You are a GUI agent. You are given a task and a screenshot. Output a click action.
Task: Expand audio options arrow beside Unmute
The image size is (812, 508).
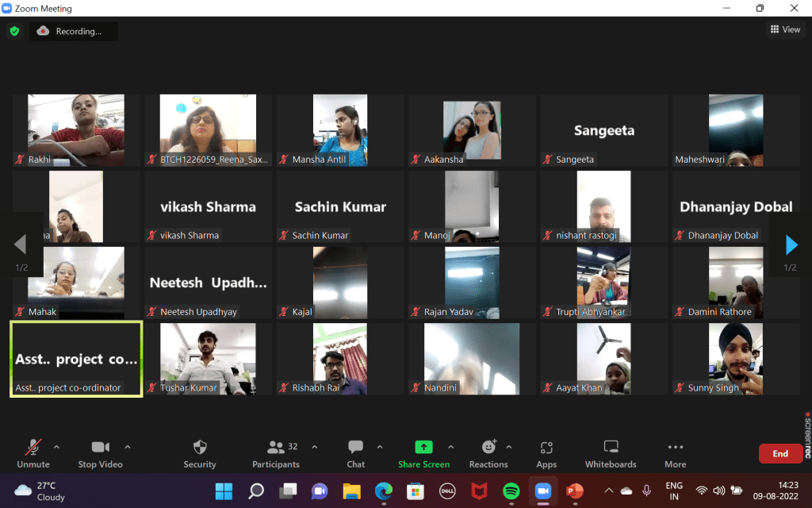(x=60, y=446)
